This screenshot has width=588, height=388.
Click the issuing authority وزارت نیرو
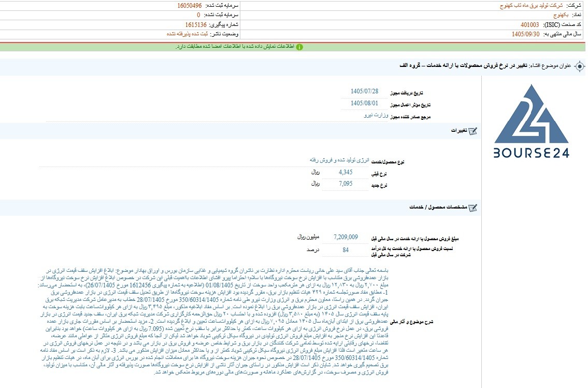[376, 115]
